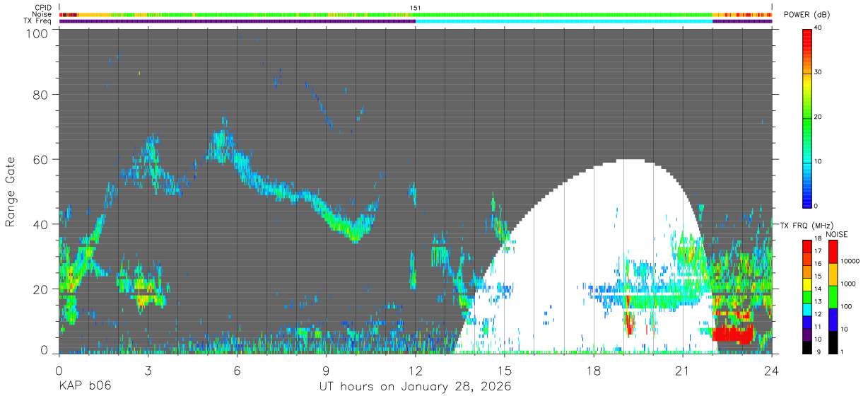Click the range gate axis label '60'
Image resolution: width=868 pixels, height=401 pixels.
41,159
